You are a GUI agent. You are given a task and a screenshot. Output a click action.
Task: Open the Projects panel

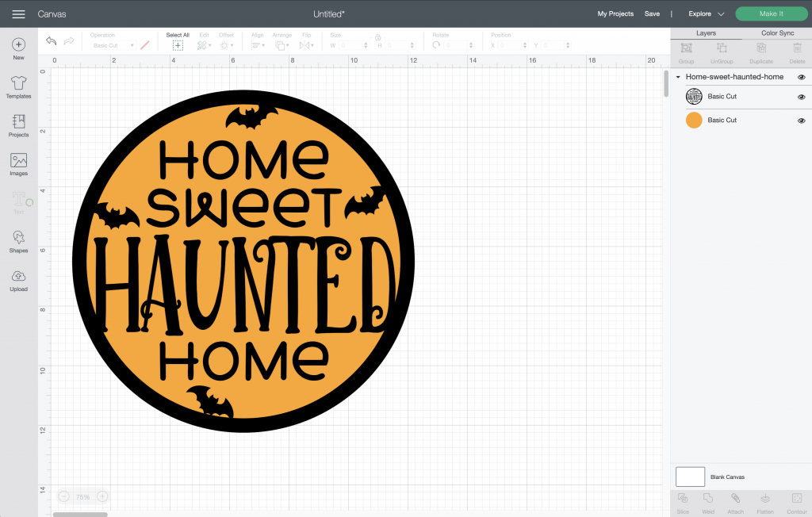tap(19, 126)
